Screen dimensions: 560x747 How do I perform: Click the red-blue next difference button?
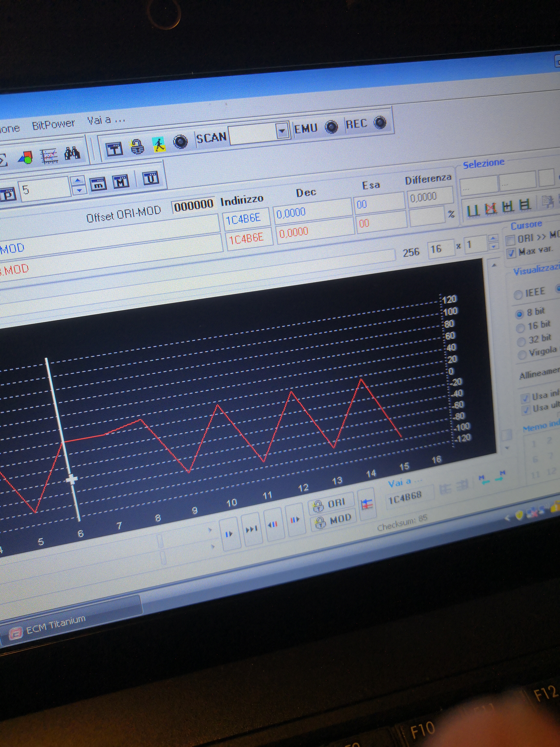(295, 519)
